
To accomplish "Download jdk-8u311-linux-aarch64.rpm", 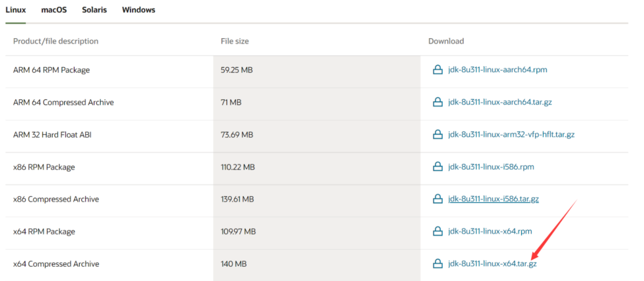I will (497, 70).
